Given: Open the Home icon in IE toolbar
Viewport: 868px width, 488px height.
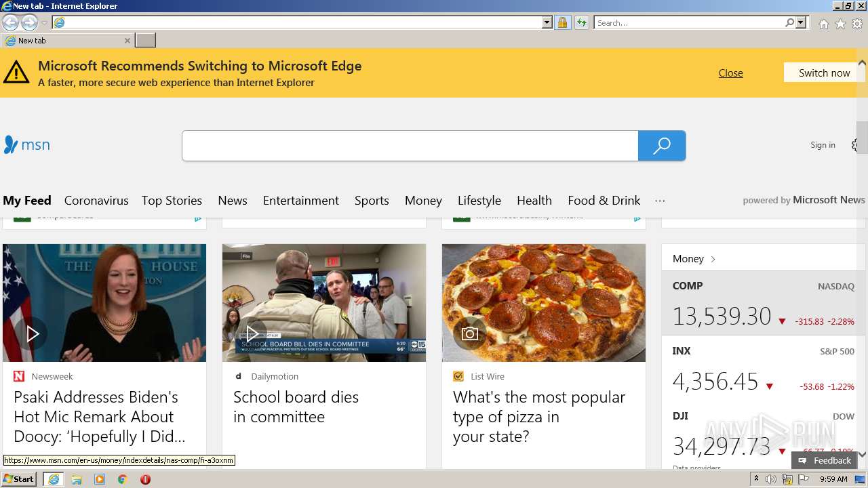Looking at the screenshot, I should (823, 24).
